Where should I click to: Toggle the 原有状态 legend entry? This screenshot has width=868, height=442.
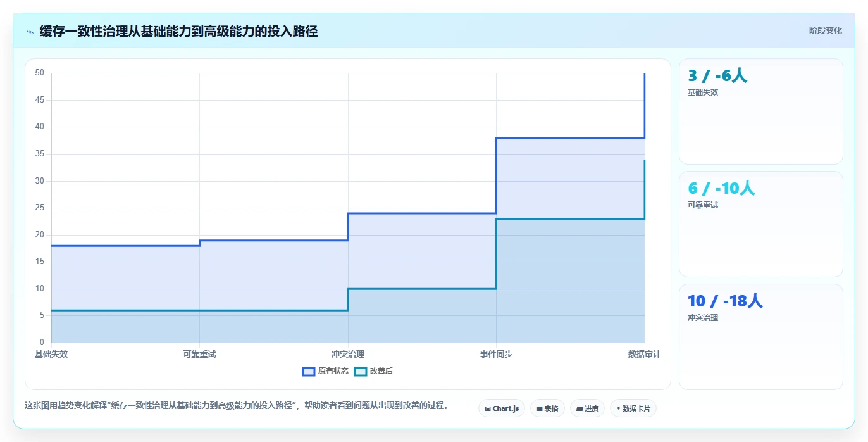[326, 371]
